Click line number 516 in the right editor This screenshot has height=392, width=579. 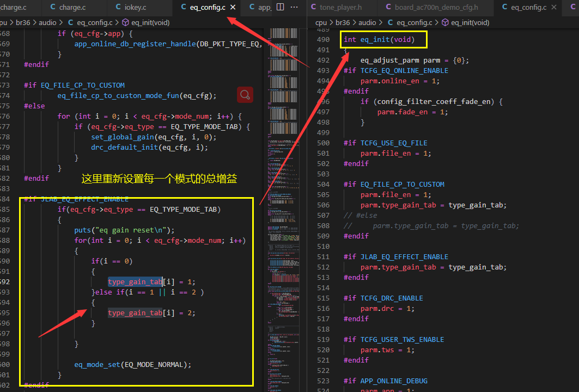pos(323,308)
